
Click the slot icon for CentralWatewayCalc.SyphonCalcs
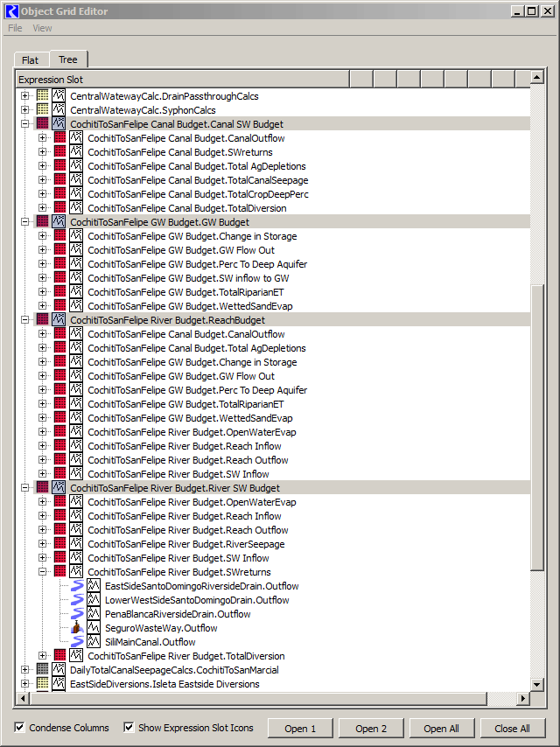[58, 110]
